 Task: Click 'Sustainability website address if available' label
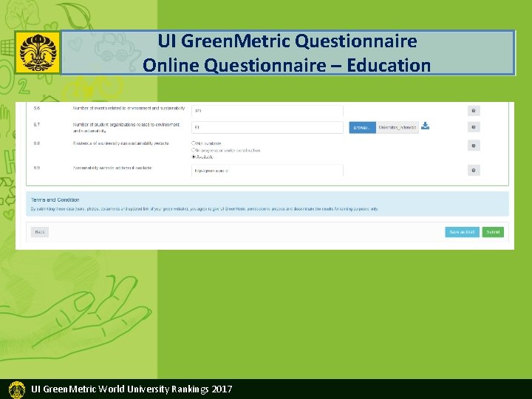tap(112, 168)
